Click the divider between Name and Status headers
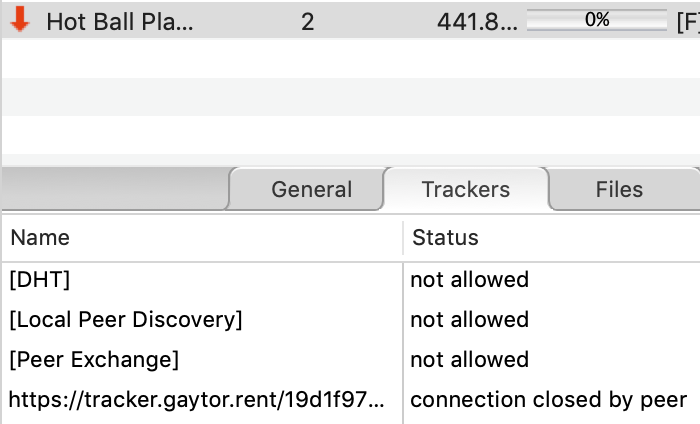Viewport: 700px width, 424px height. 403,238
